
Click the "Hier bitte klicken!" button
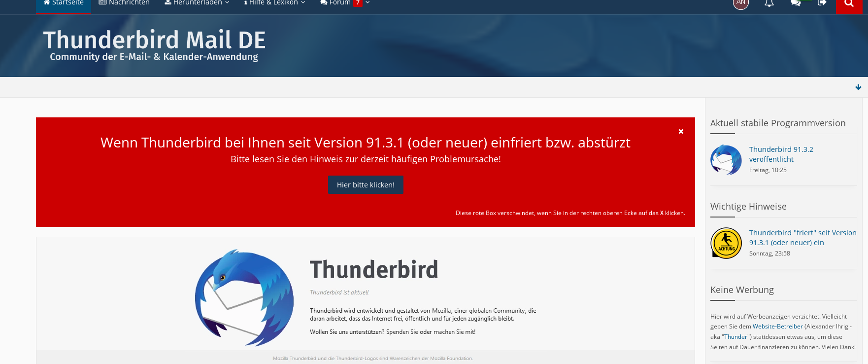tap(366, 185)
